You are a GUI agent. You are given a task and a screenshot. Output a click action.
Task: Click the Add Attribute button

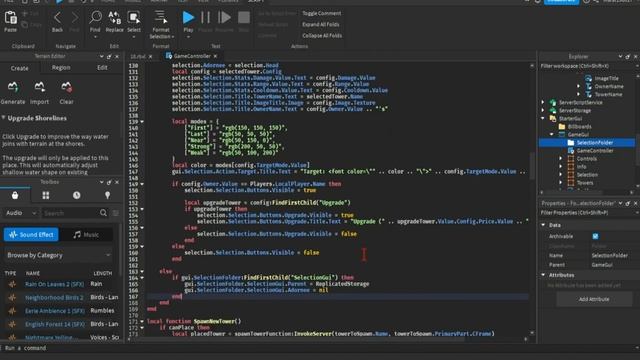pyautogui.click(x=594, y=299)
